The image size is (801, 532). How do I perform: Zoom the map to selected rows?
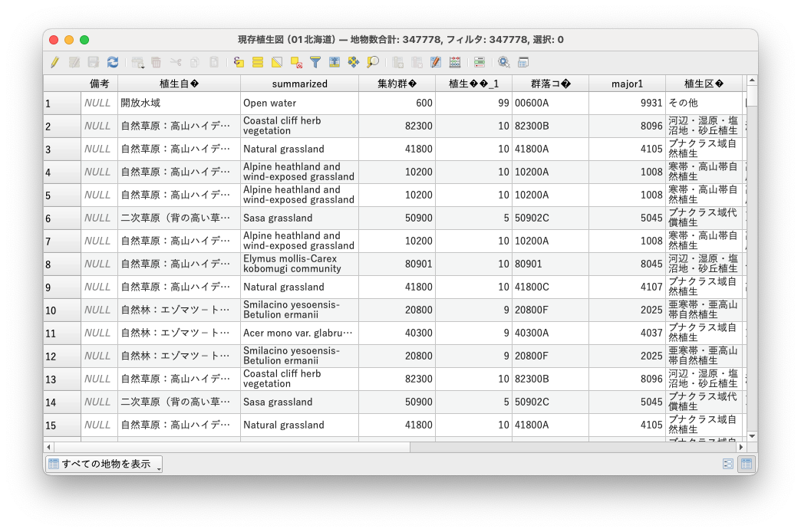[x=373, y=62]
